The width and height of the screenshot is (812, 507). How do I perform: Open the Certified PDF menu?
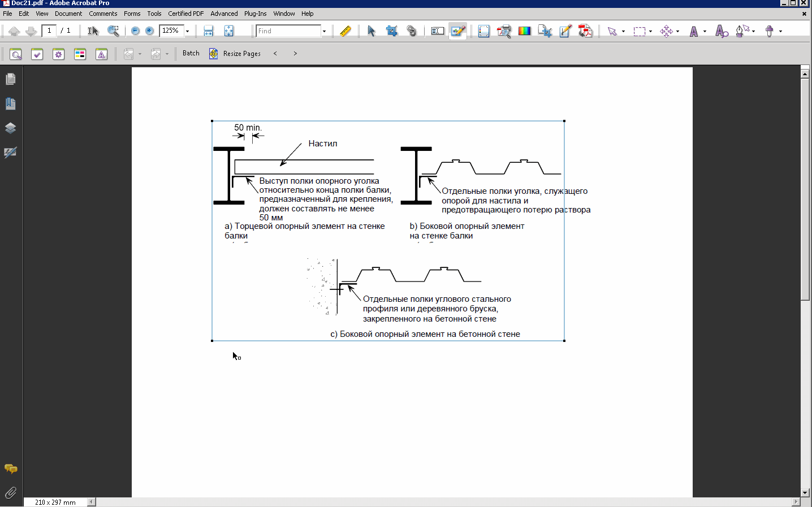[185, 14]
